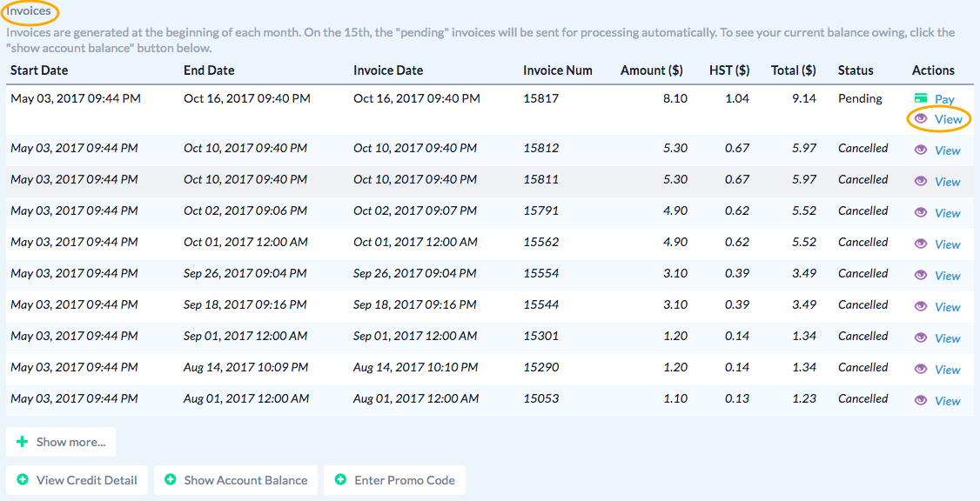The height and width of the screenshot is (501, 980).
Task: Open View link for invoice 15562
Action: coord(947,244)
